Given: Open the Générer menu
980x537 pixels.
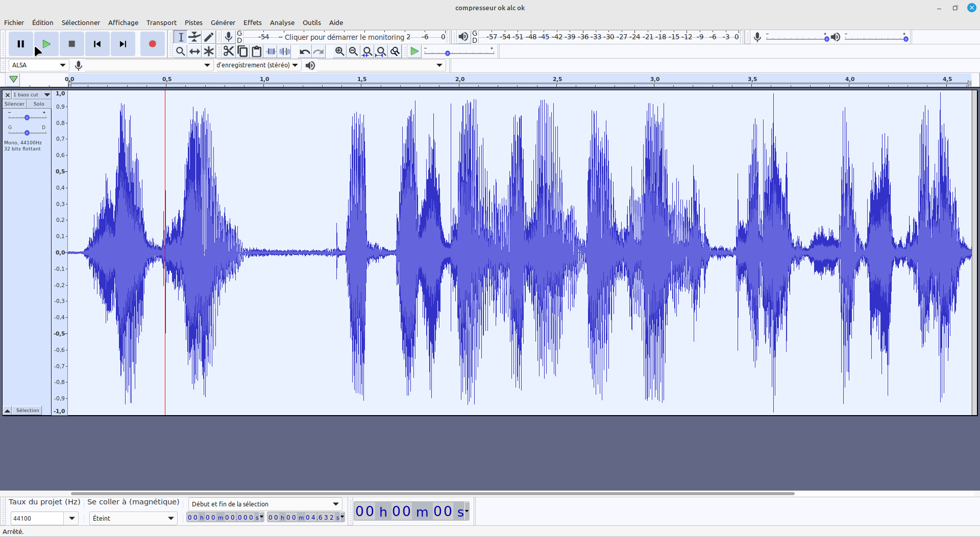Looking at the screenshot, I should point(223,22).
